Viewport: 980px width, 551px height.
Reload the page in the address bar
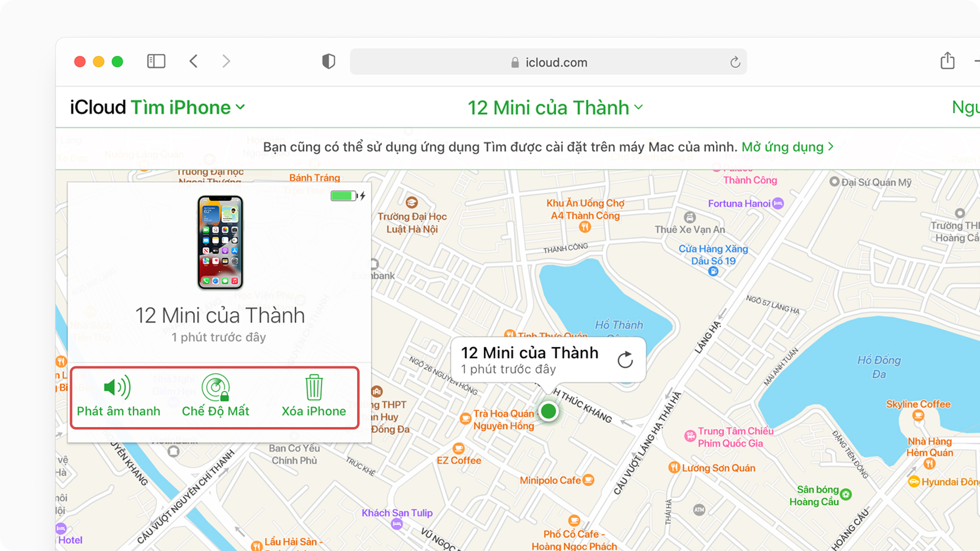735,62
